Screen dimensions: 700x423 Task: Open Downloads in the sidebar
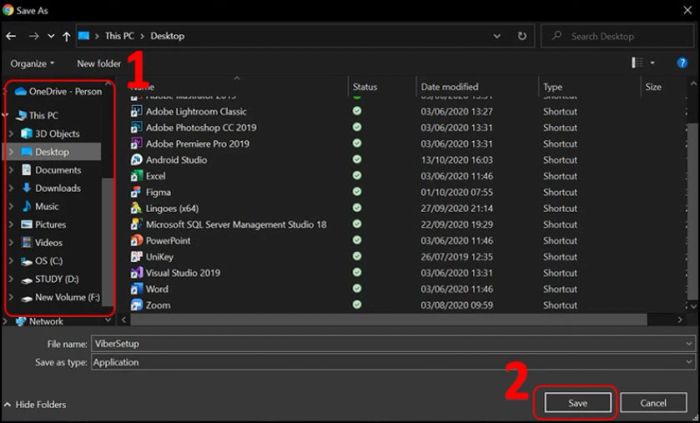[x=51, y=188]
